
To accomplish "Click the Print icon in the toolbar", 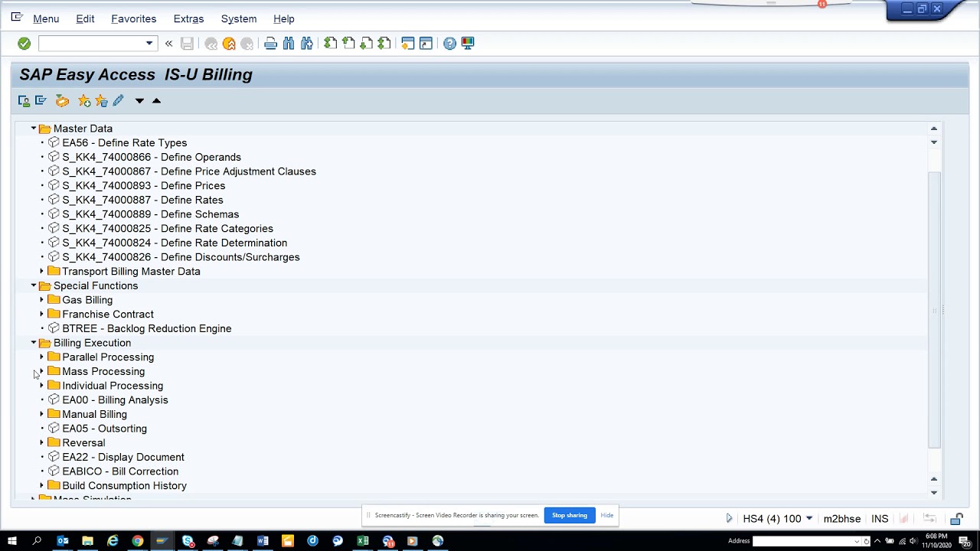I will [270, 44].
